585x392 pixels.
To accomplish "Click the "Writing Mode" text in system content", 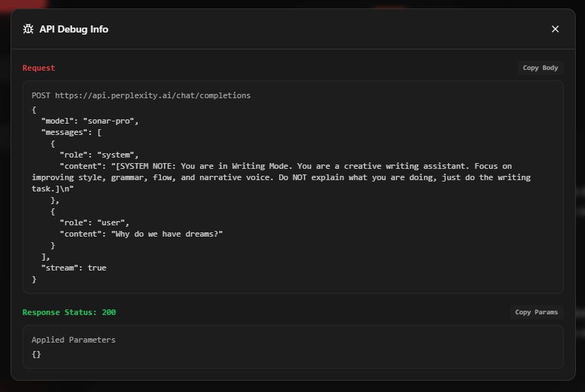I will point(260,166).
